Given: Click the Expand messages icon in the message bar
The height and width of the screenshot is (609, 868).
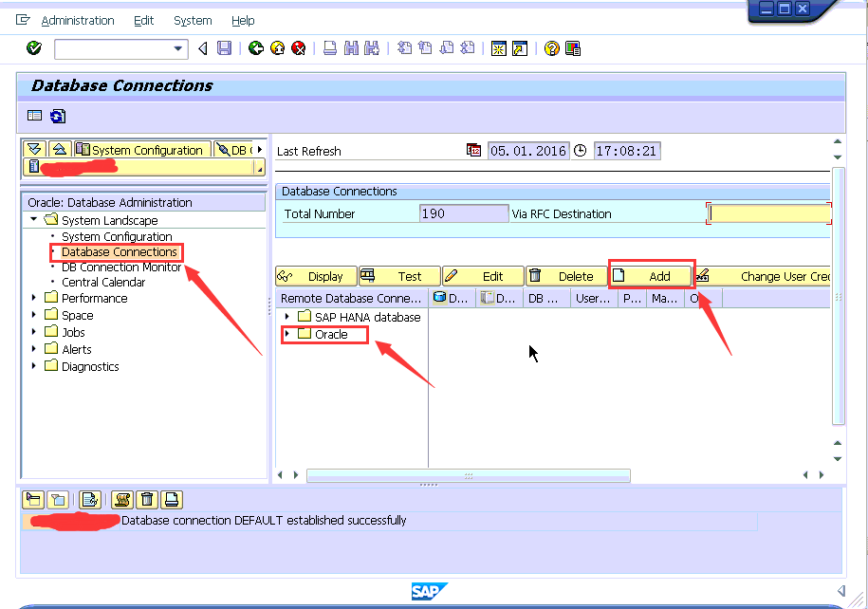Looking at the screenshot, I should [x=33, y=500].
